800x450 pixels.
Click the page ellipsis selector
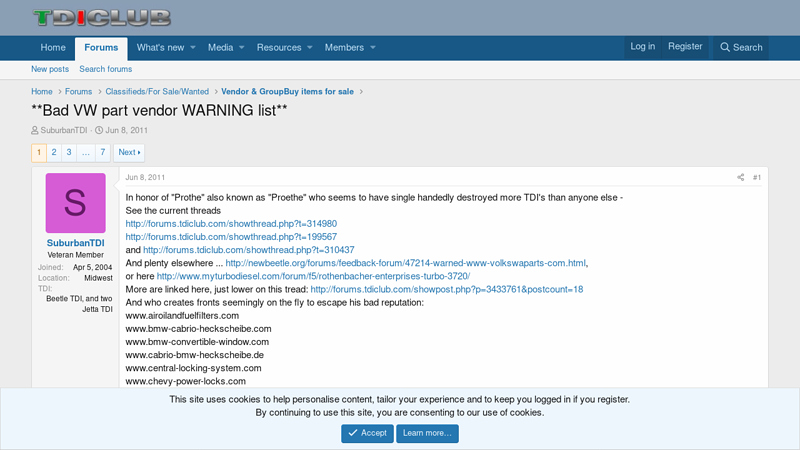click(x=86, y=152)
